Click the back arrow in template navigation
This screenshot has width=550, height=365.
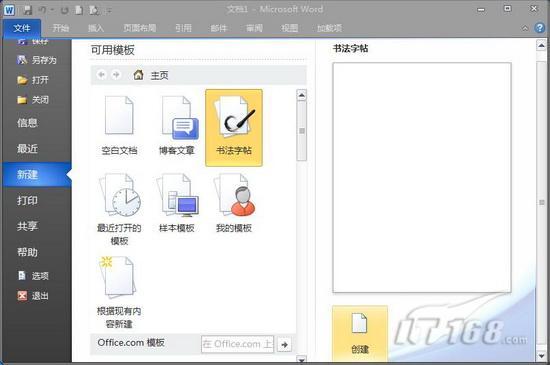[102, 75]
